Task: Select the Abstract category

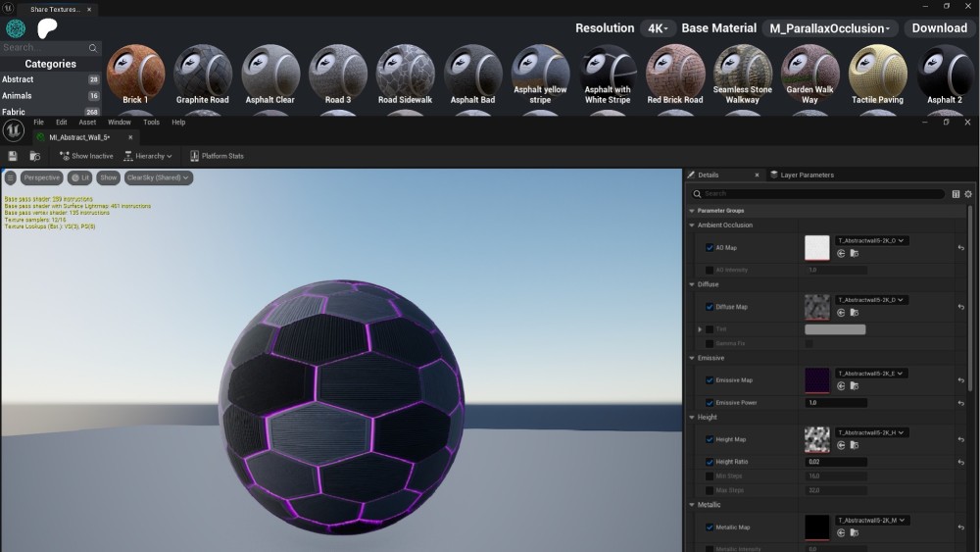Action: (18, 79)
